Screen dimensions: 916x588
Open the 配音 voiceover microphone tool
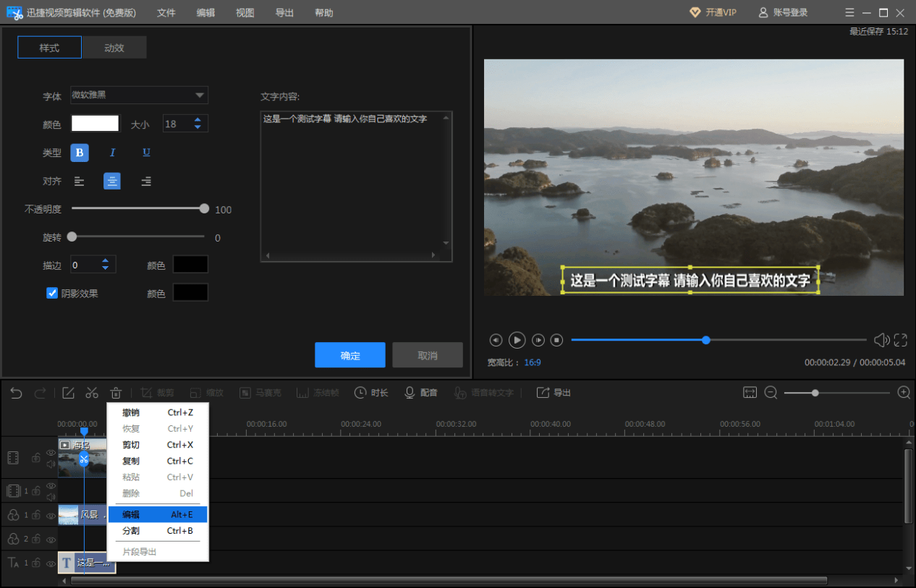click(x=420, y=393)
